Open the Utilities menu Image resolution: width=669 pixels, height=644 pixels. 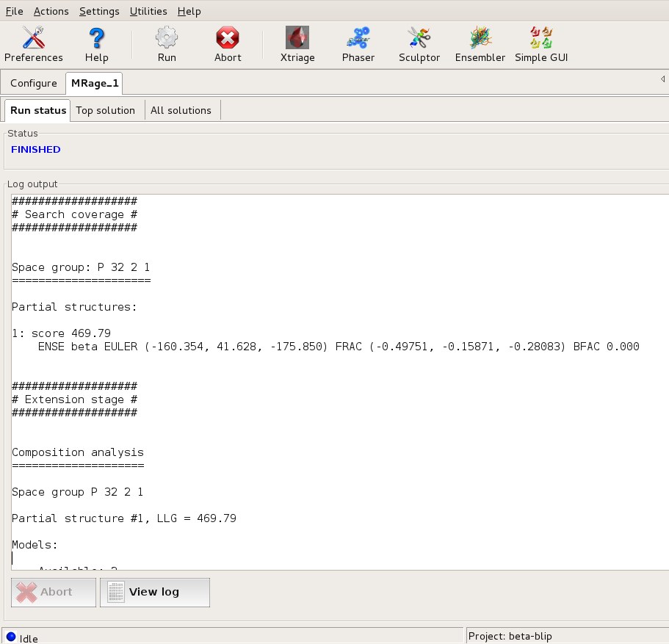point(148,11)
